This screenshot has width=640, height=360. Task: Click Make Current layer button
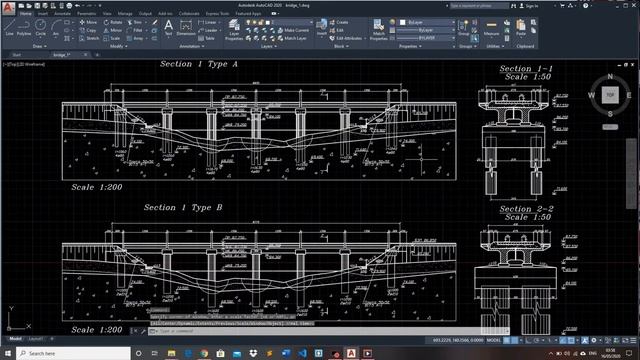tap(293, 30)
